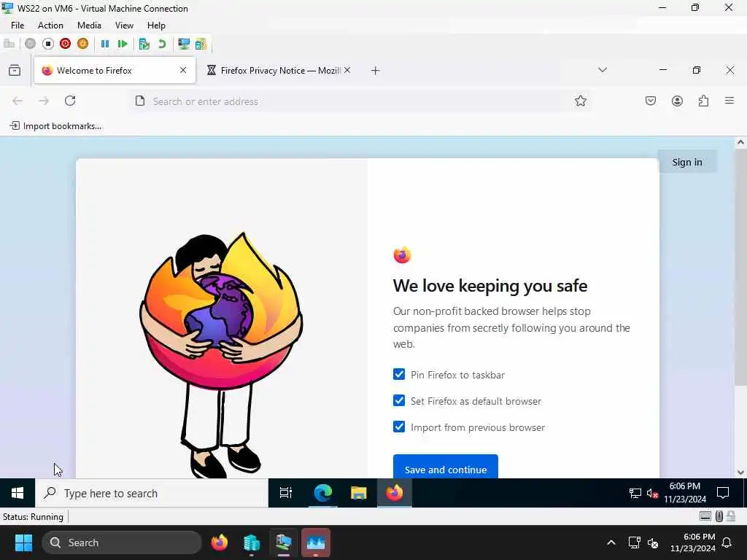
Task: Uncheck Import from previous browser
Action: (x=399, y=427)
